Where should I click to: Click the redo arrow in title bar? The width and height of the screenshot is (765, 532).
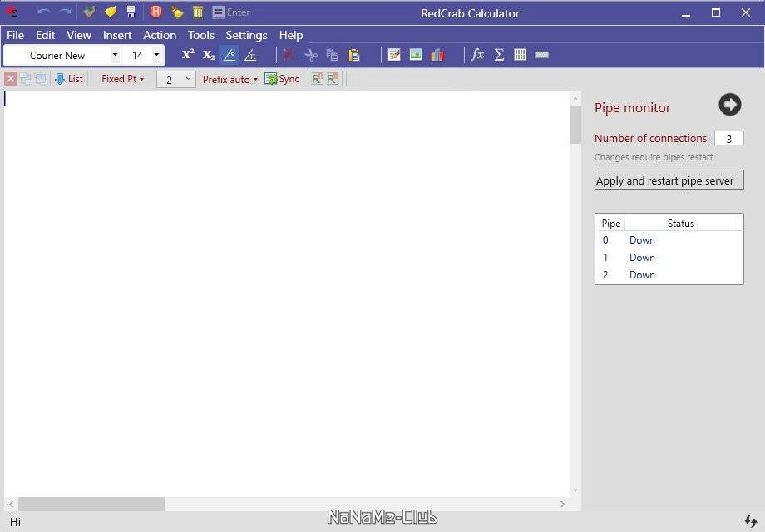pyautogui.click(x=64, y=12)
